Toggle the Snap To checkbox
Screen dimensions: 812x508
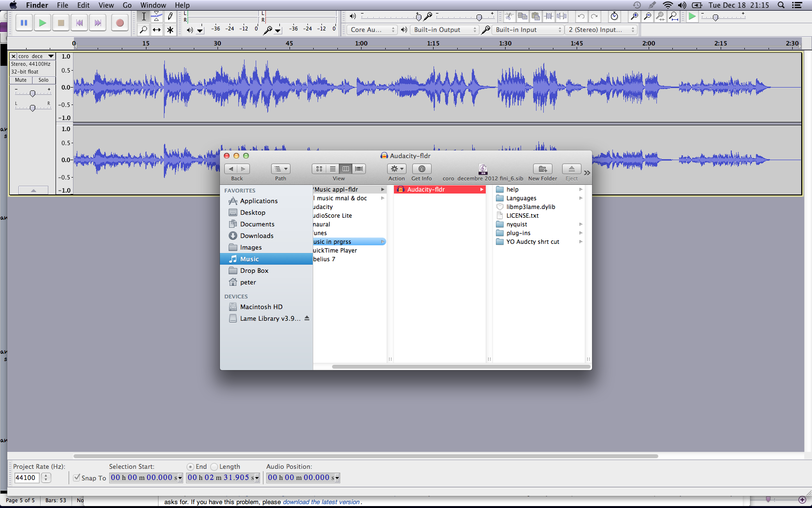76,478
